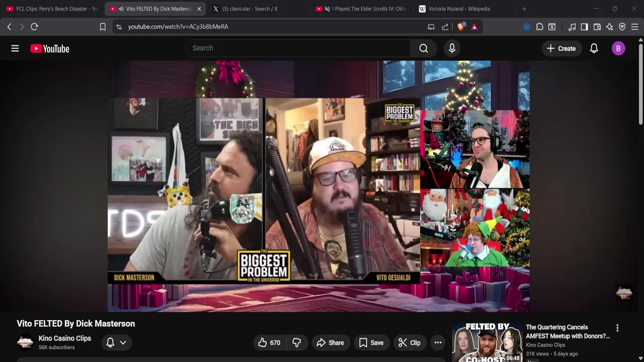View site information icon in address bar
Viewport: 644px width, 362px height.
(x=119, y=27)
